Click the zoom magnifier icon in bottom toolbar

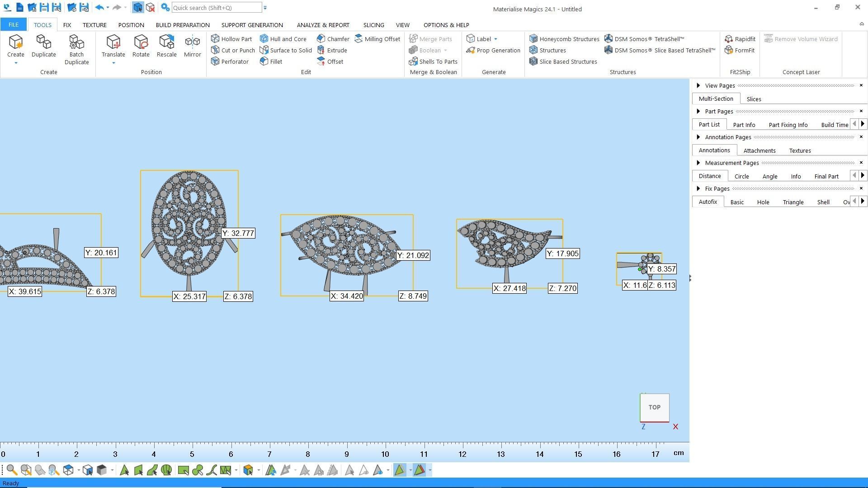12,470
